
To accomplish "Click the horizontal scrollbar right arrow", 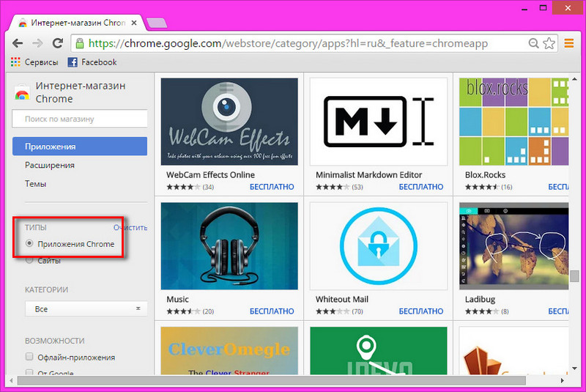I will coord(562,380).
